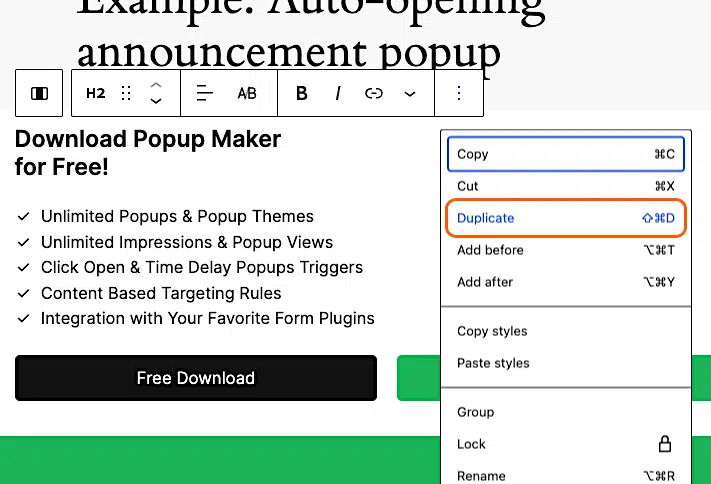Viewport: 711px width, 484px height.
Task: Expand more rich text controls chevron
Action: pyautogui.click(x=410, y=94)
